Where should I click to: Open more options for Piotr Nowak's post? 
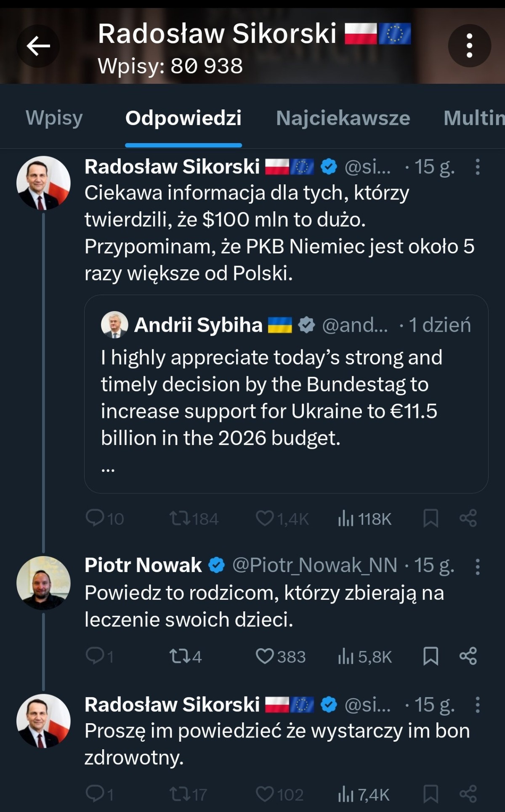(477, 567)
